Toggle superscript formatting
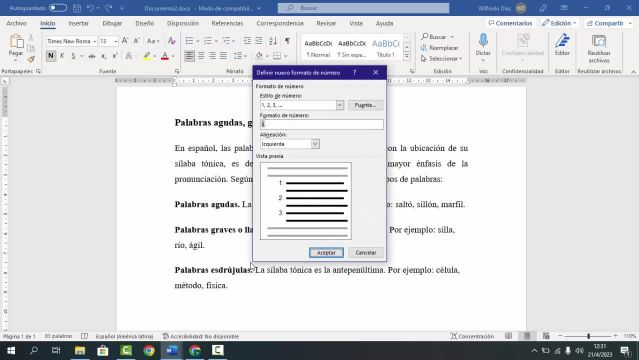This screenshot has width=639, height=360. [x=115, y=56]
